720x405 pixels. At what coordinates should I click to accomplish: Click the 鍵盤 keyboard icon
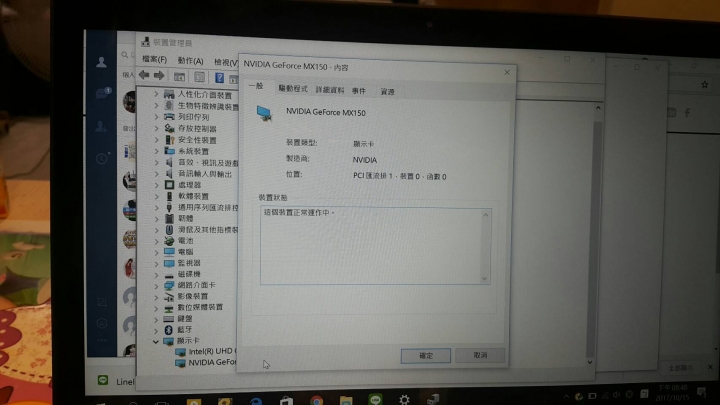coord(169,318)
